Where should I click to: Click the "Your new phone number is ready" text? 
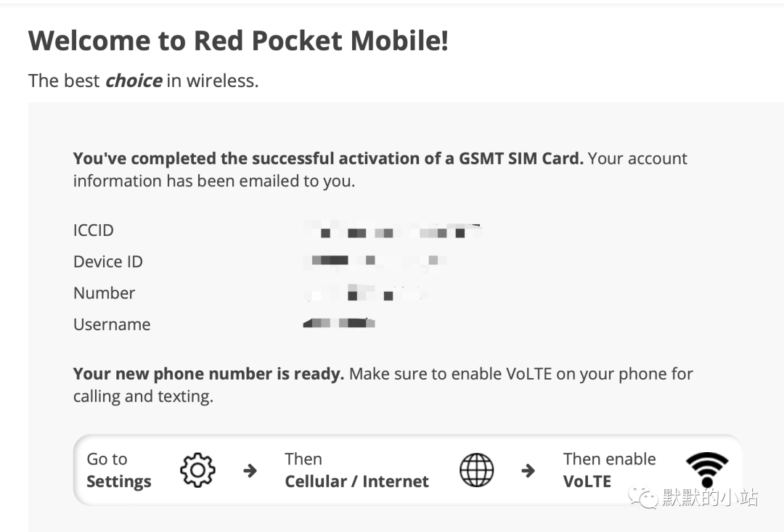[x=208, y=374]
